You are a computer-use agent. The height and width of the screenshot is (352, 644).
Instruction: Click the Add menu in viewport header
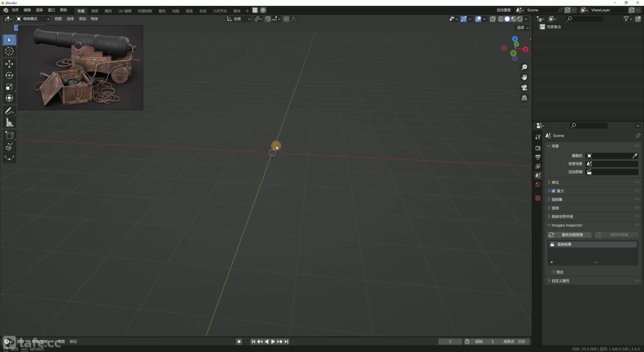[x=82, y=19]
